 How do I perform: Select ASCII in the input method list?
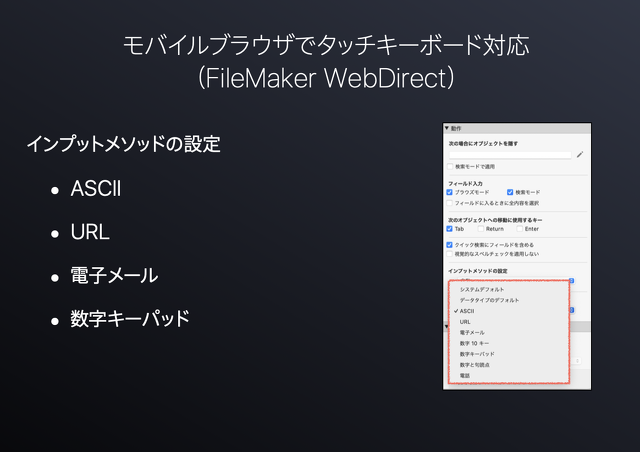467,311
